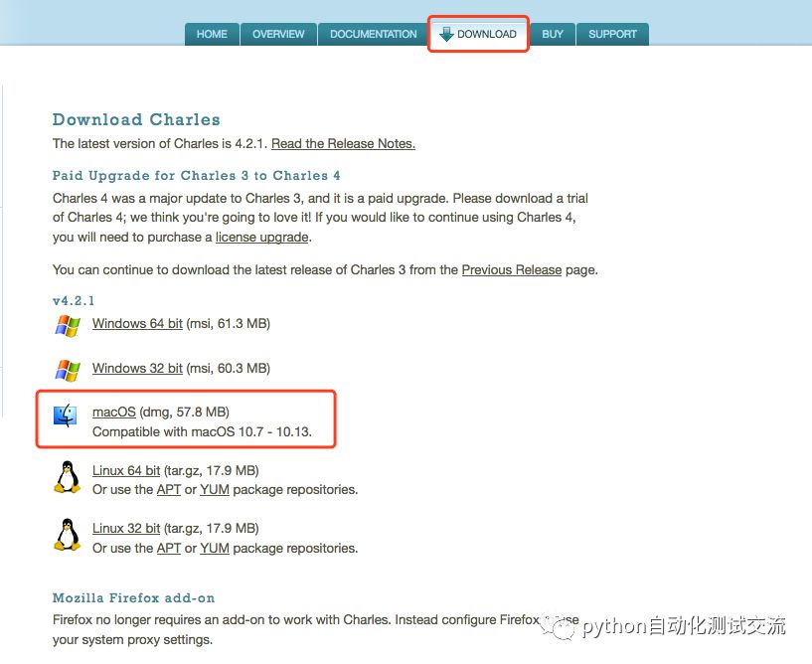
Task: Go to the BUY tab
Action: [552, 34]
